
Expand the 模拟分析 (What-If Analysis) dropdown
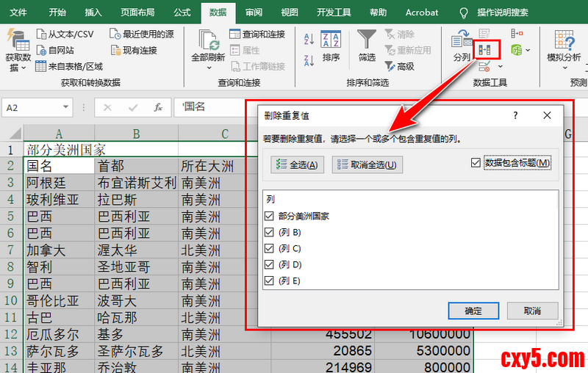(x=566, y=68)
